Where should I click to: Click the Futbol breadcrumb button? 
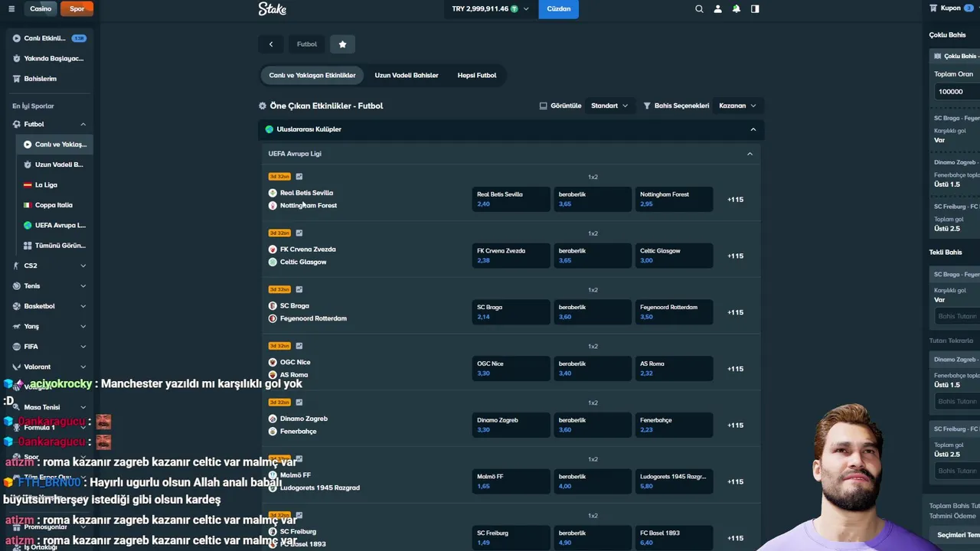point(307,44)
